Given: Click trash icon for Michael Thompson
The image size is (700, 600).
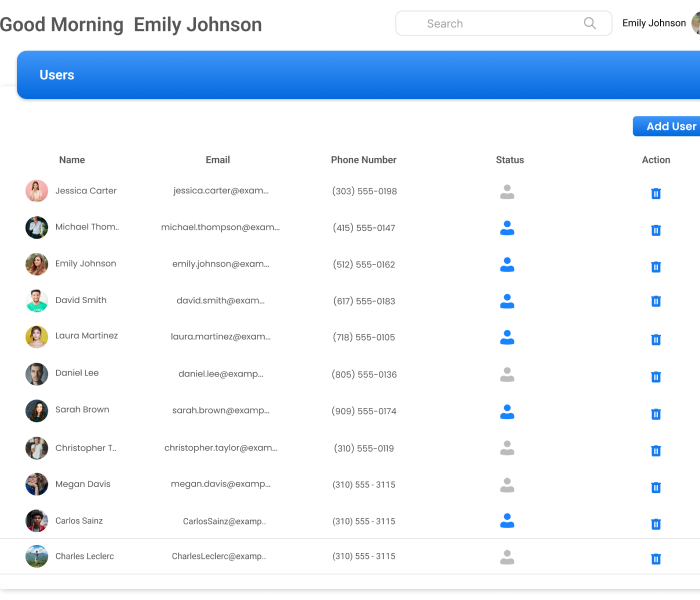Looking at the screenshot, I should pos(656,230).
